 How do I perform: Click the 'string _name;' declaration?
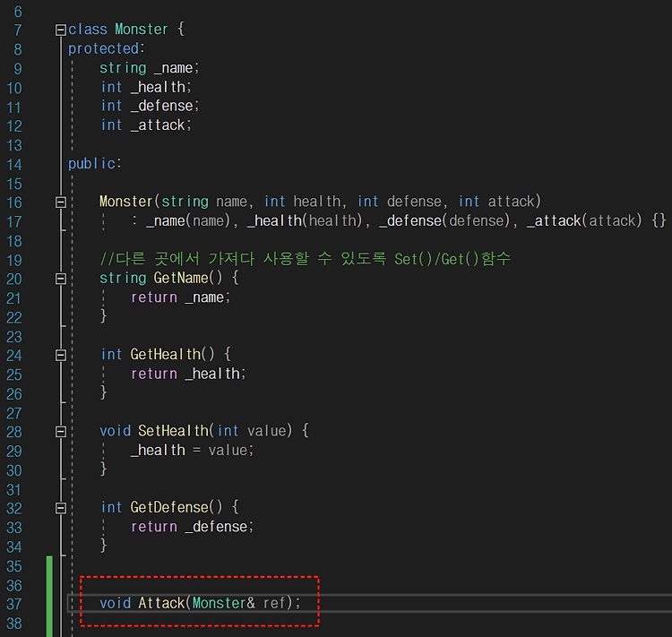(149, 68)
